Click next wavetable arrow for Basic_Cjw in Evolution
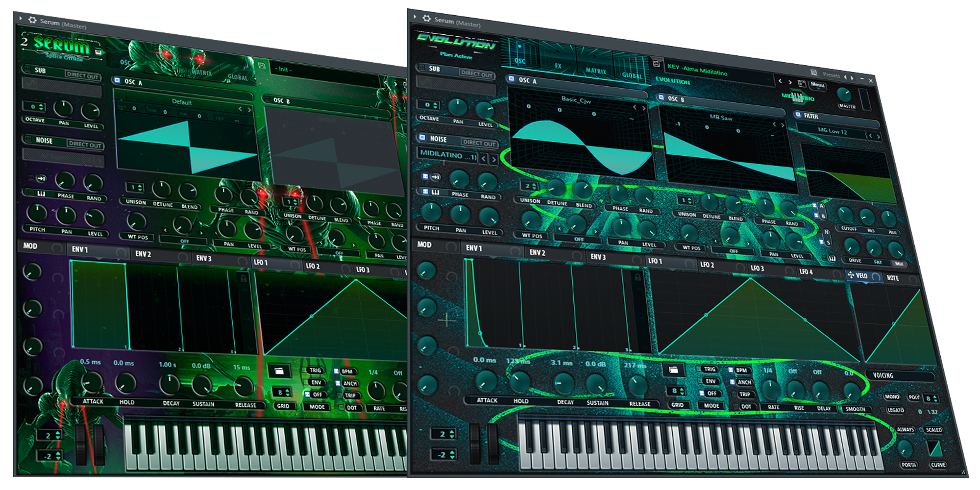Viewport: 980px width, 490px height. [x=644, y=108]
